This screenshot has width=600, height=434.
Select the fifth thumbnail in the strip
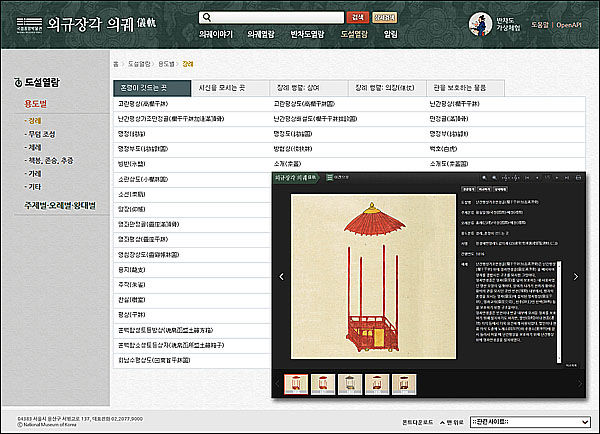(404, 384)
